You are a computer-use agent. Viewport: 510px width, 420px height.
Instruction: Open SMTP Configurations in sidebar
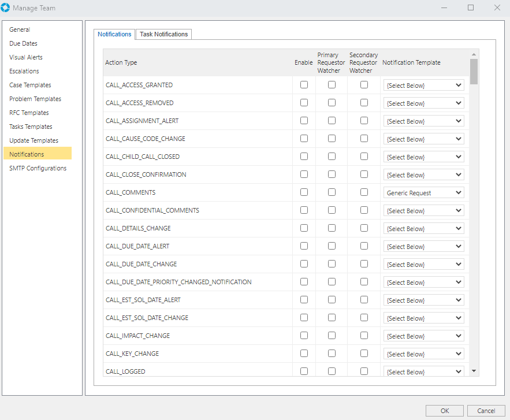point(38,168)
